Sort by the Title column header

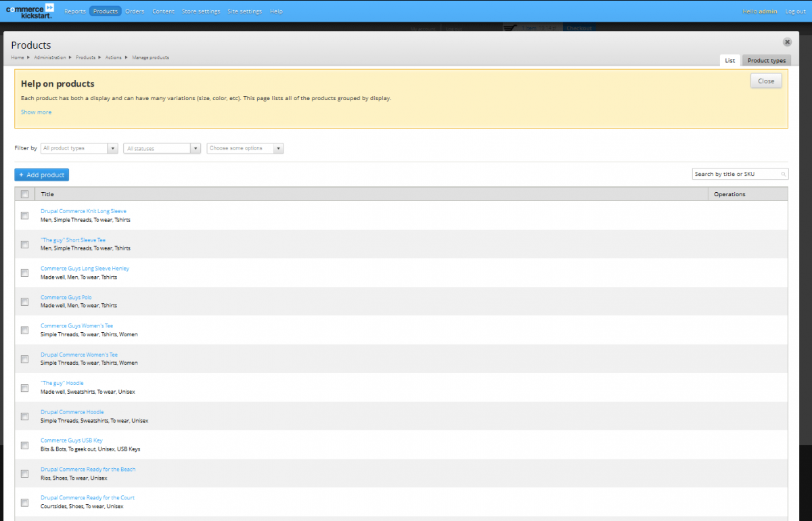pos(47,194)
